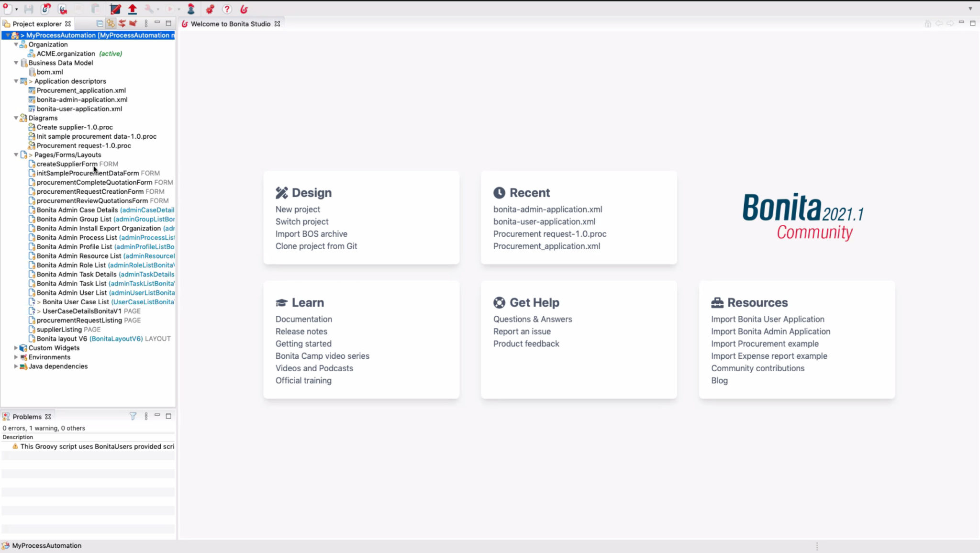This screenshot has width=980, height=553.
Task: Select the red Deploy upload arrow icon
Action: coord(132,9)
